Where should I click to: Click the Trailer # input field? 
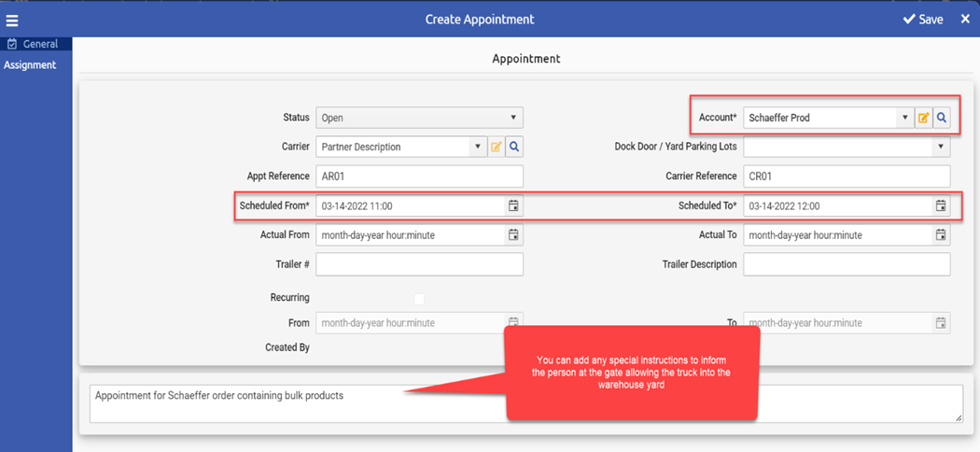[x=419, y=264]
